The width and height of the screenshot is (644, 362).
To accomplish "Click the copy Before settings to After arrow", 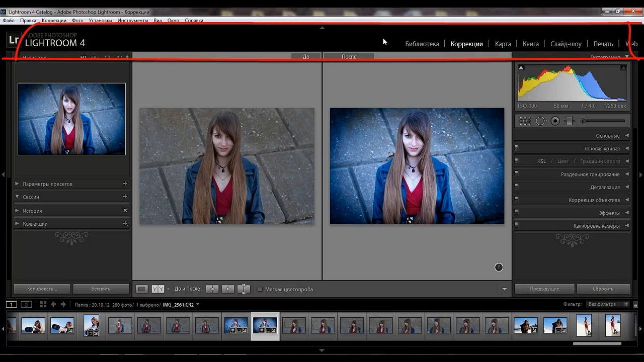I will [212, 289].
